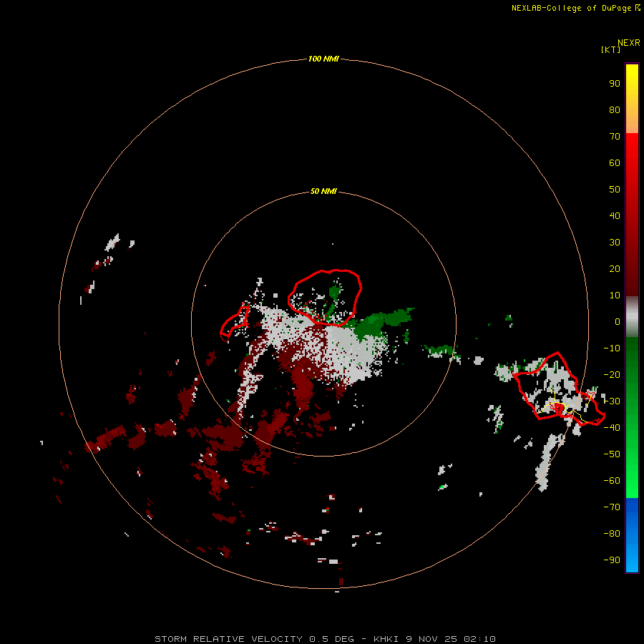Screen dimensions: 644x644
Task: Click the 60 value on the color scale
Action: pos(615,162)
